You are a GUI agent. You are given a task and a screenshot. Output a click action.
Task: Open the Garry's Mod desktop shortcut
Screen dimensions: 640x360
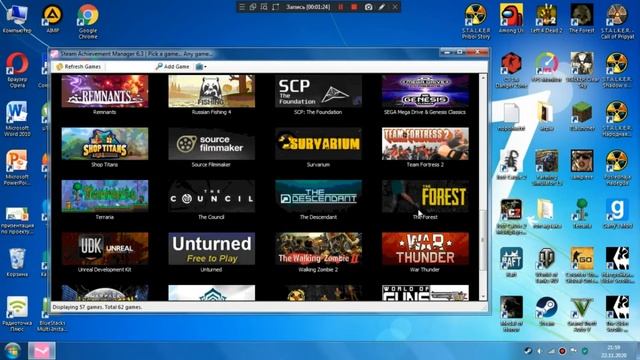pos(617,214)
